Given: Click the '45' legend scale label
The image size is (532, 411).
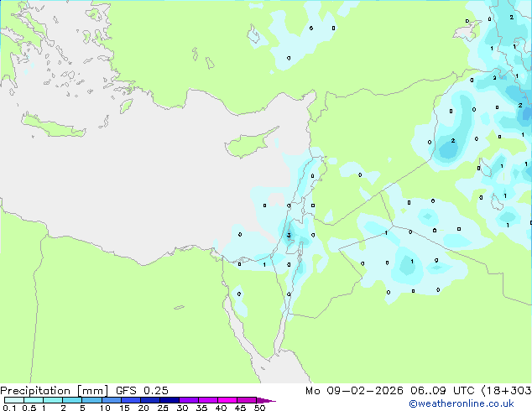Looking at the screenshot, I should click(240, 408).
